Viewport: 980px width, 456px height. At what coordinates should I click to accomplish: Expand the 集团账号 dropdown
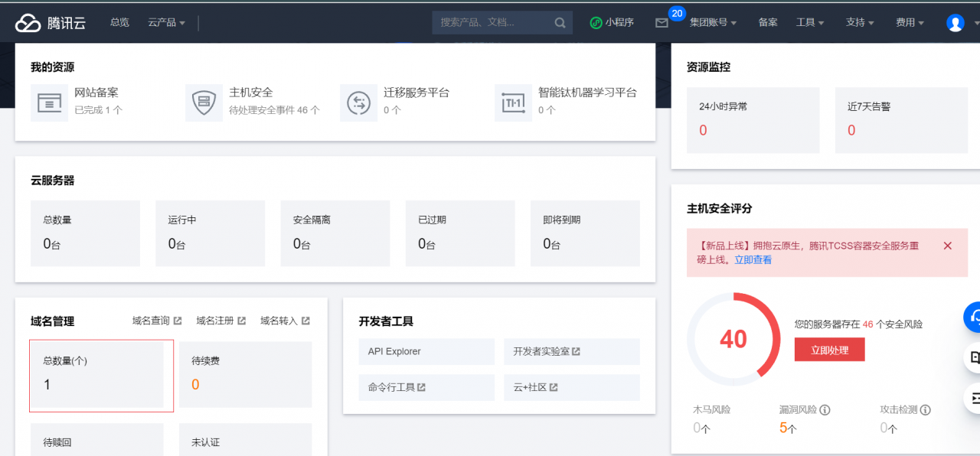pyautogui.click(x=710, y=22)
